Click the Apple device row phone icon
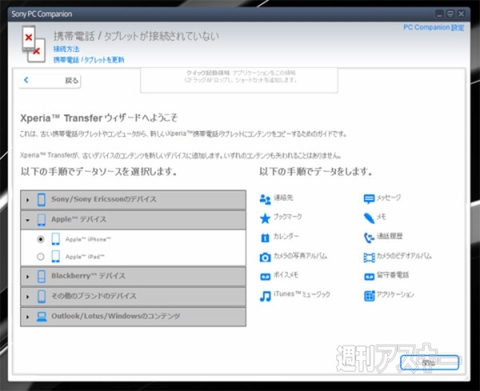Image resolution: width=480 pixels, height=391 pixels. click(42, 220)
